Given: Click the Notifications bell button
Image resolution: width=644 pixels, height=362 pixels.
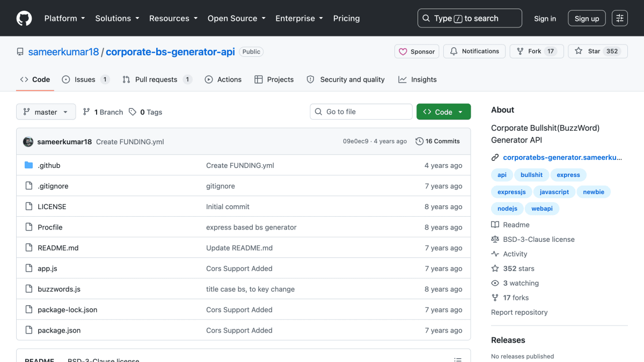Looking at the screenshot, I should (x=474, y=51).
